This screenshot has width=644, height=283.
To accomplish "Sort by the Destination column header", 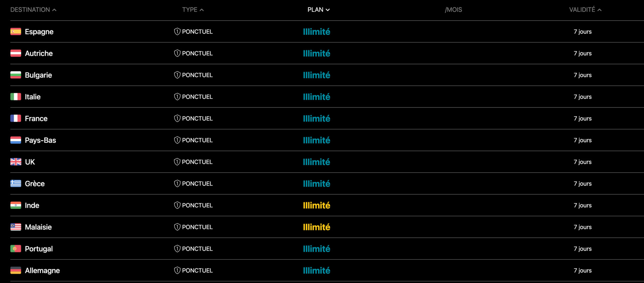I will coord(33,10).
